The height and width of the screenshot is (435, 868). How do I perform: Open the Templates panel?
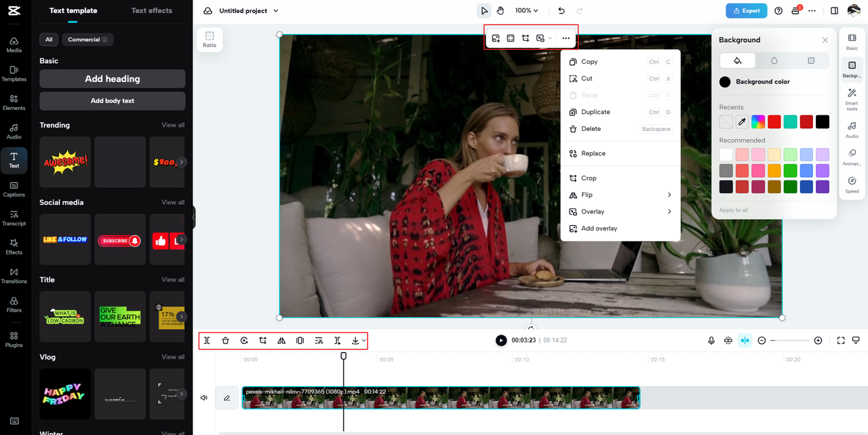point(14,74)
